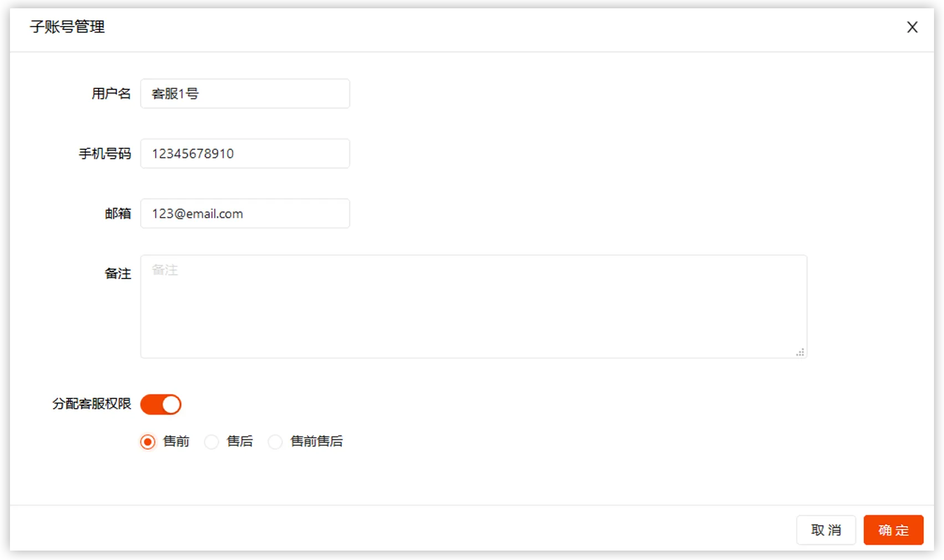
Task: Click the 手机号码 input field
Action: pos(245,153)
